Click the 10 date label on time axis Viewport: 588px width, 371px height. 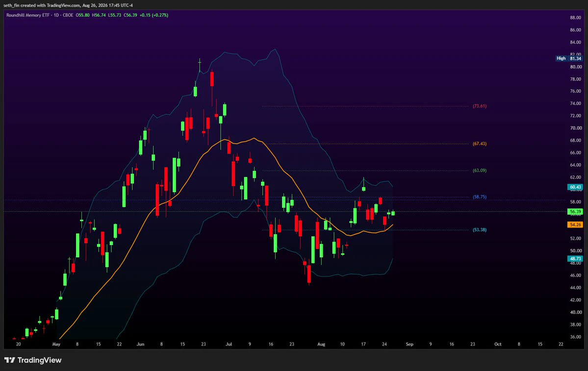[x=342, y=345]
